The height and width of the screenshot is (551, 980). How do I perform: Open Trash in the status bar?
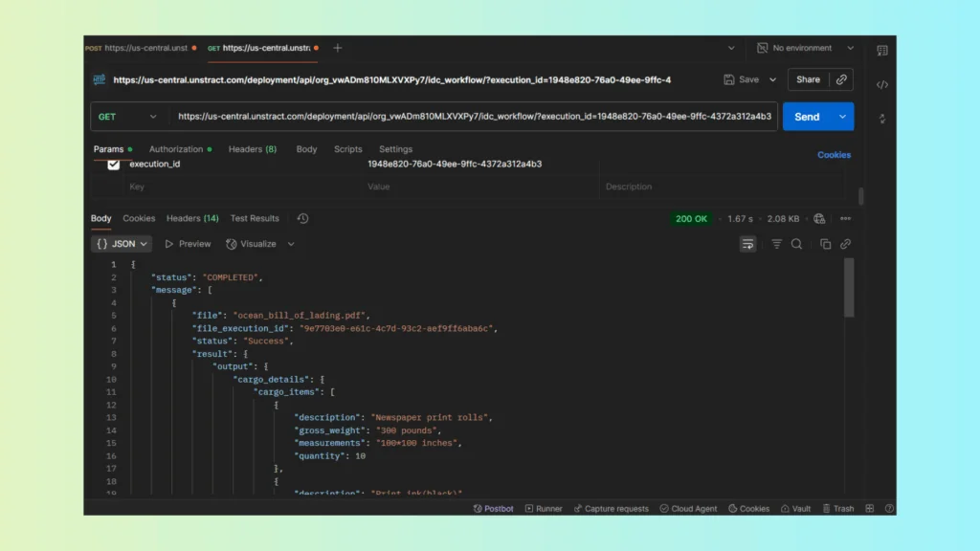(x=837, y=509)
